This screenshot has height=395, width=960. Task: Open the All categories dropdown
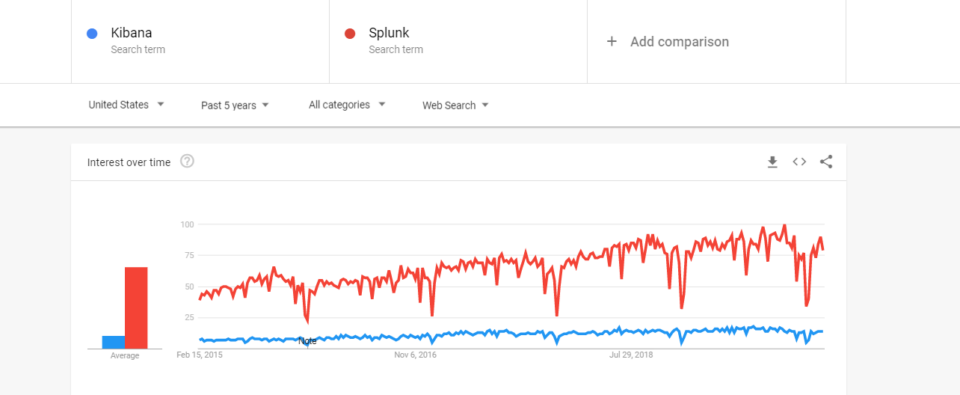coord(347,105)
